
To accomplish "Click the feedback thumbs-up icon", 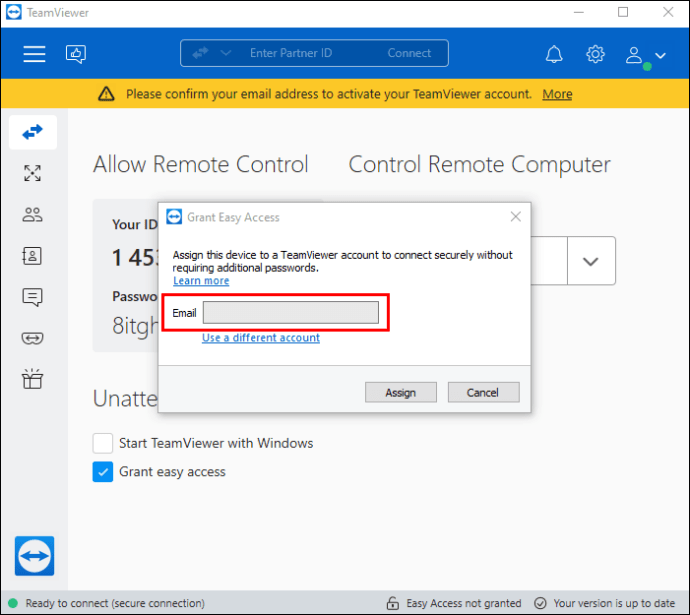I will click(76, 54).
